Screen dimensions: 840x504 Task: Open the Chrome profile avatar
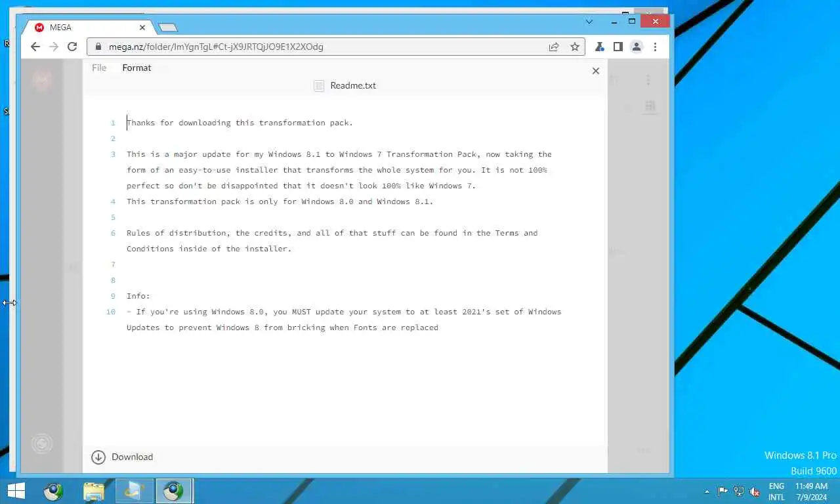point(636,47)
